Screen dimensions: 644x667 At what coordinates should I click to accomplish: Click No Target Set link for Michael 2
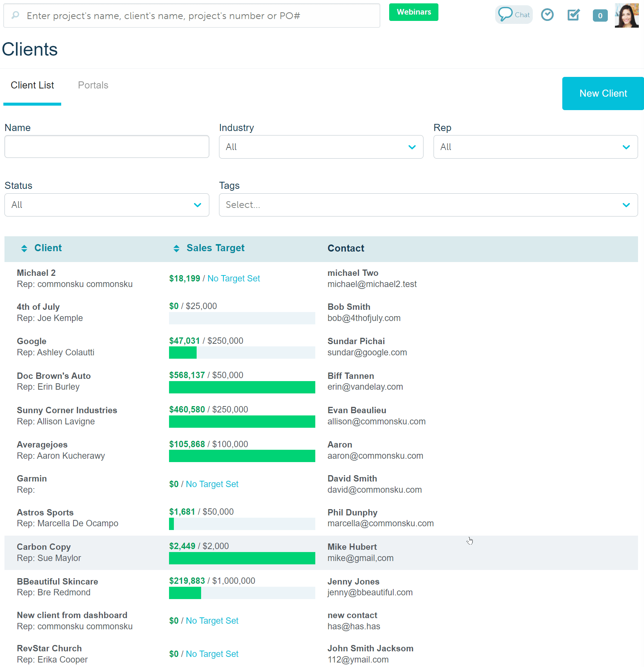234,278
